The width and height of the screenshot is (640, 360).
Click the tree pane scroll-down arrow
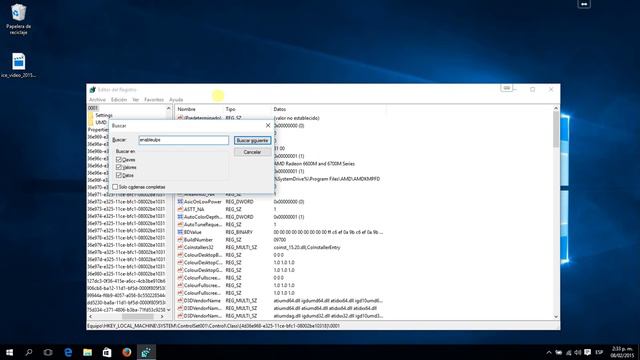coord(169,310)
